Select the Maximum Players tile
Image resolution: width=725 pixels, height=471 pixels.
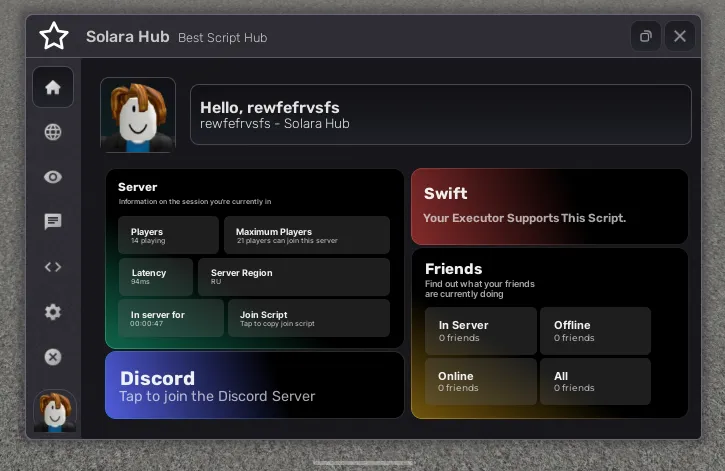click(307, 235)
